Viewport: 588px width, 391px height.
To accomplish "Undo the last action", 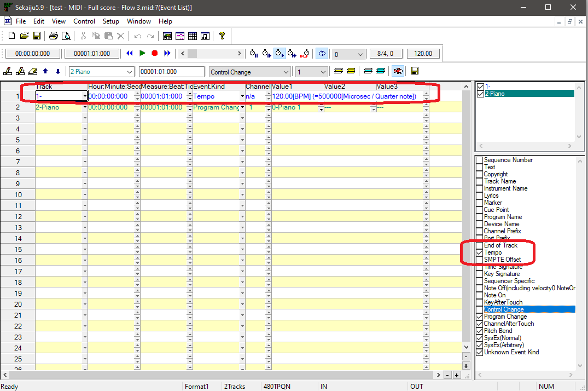I will pyautogui.click(x=138, y=36).
